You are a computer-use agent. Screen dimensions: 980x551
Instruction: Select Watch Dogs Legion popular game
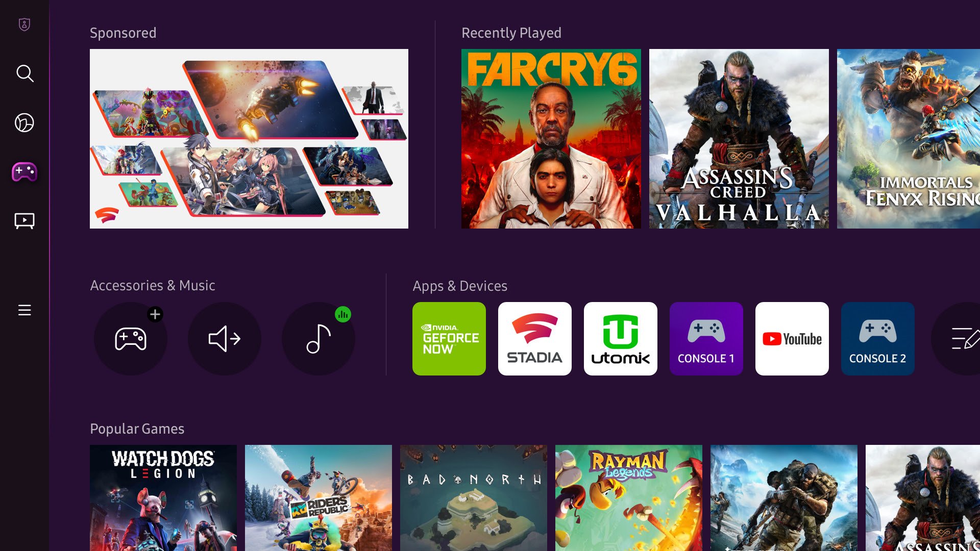163,498
